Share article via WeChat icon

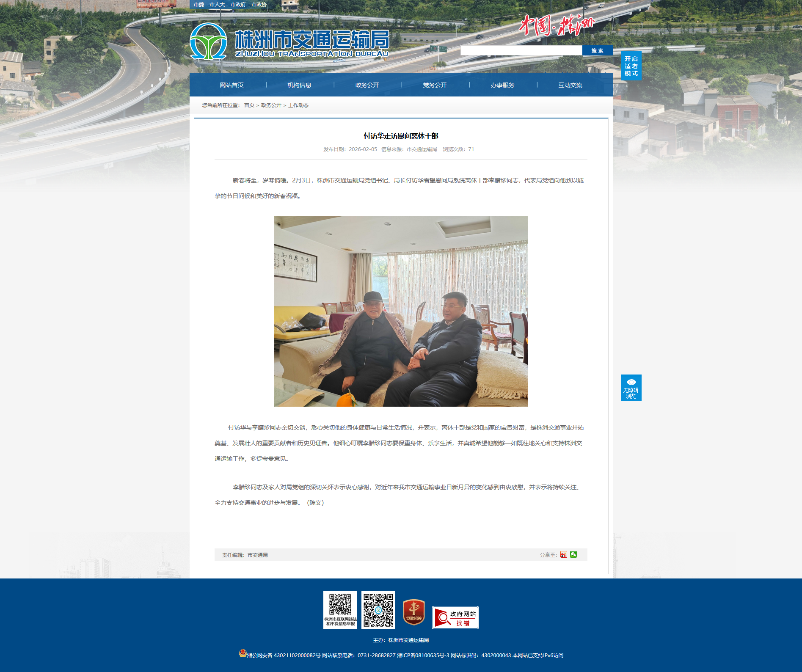pyautogui.click(x=573, y=555)
